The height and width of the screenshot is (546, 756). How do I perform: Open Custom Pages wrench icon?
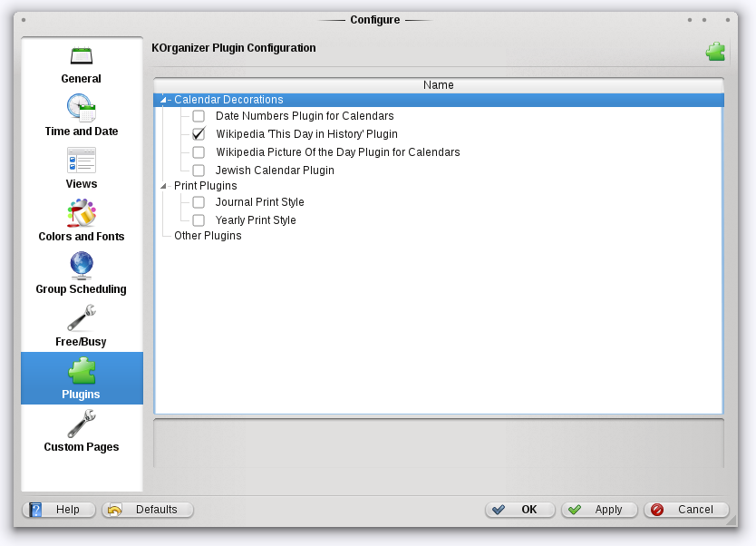click(81, 424)
